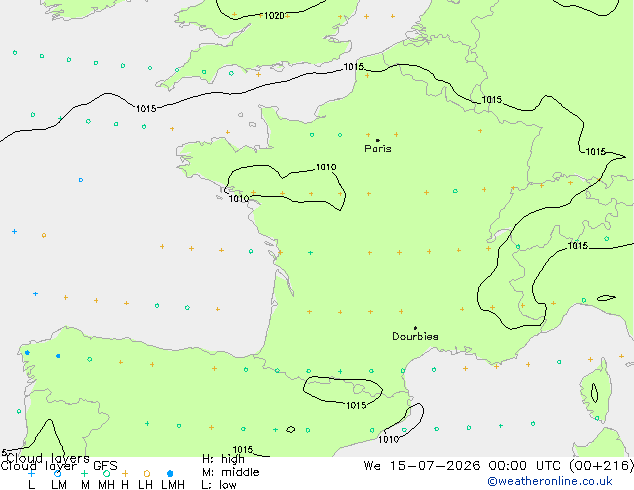
Task: Click the blue circle marker off Brittany's coast
Action: (81, 180)
